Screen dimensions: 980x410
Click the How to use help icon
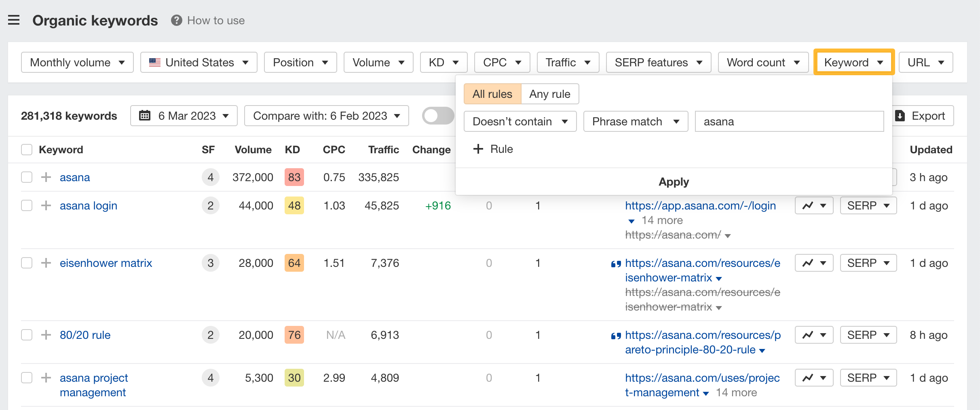[176, 20]
